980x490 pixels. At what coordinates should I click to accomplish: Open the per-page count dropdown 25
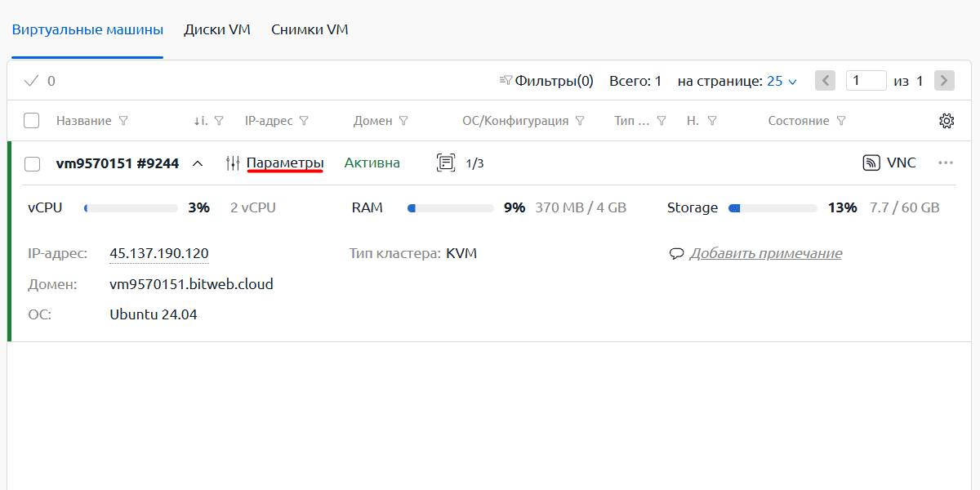[x=782, y=81]
